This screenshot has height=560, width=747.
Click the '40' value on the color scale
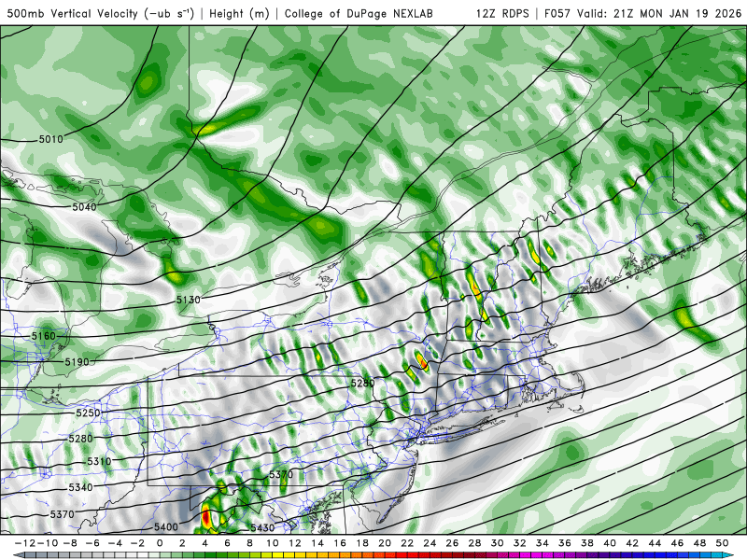click(610, 543)
